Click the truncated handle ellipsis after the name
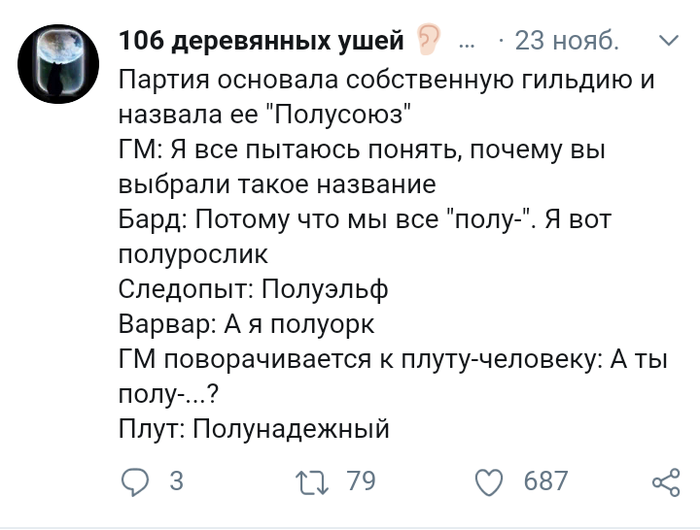Screen dimensions: 700x530 click(x=465, y=43)
